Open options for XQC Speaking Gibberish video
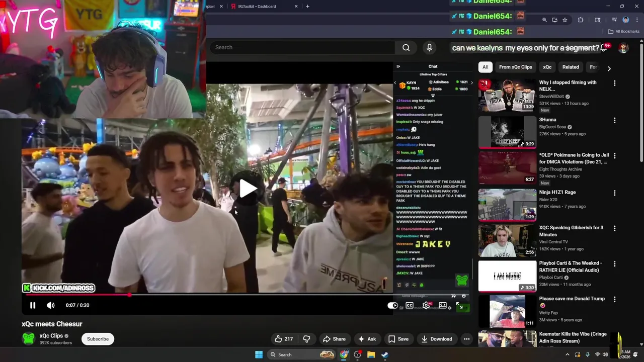Image resolution: width=644 pixels, height=362 pixels. tap(614, 228)
